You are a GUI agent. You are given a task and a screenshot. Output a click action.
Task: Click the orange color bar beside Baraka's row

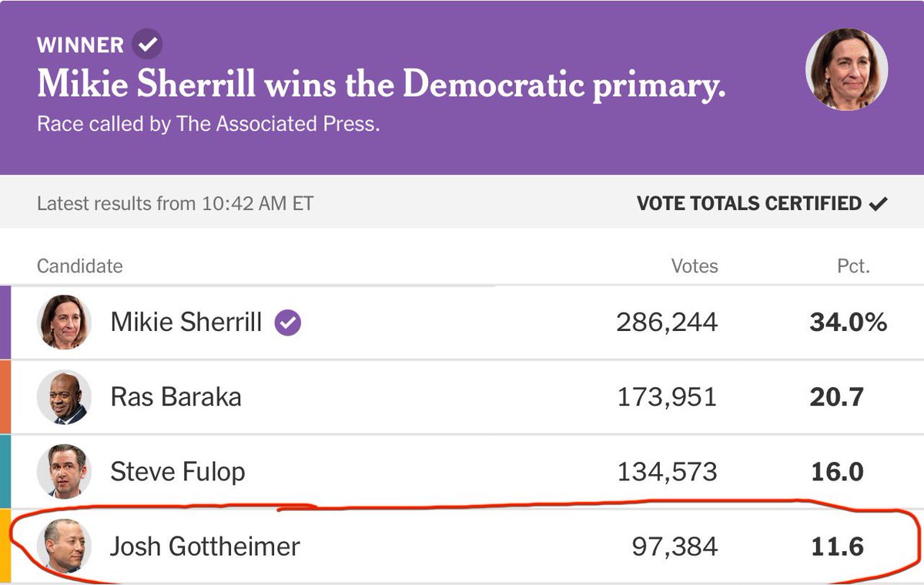pyautogui.click(x=5, y=397)
